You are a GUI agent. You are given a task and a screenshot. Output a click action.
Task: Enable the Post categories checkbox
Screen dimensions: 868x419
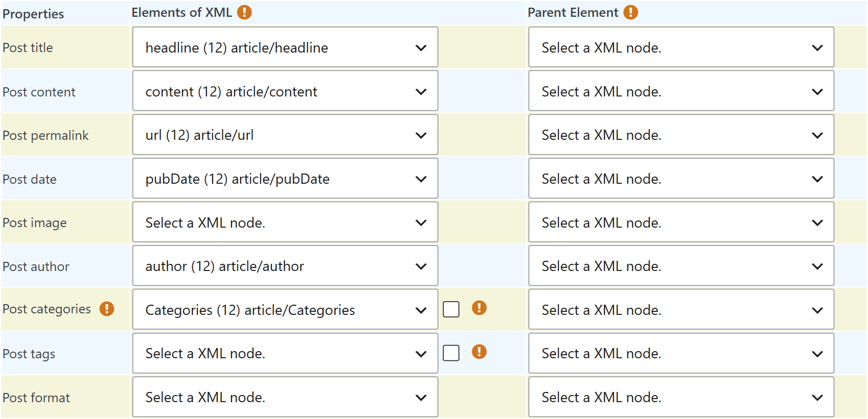pyautogui.click(x=451, y=309)
